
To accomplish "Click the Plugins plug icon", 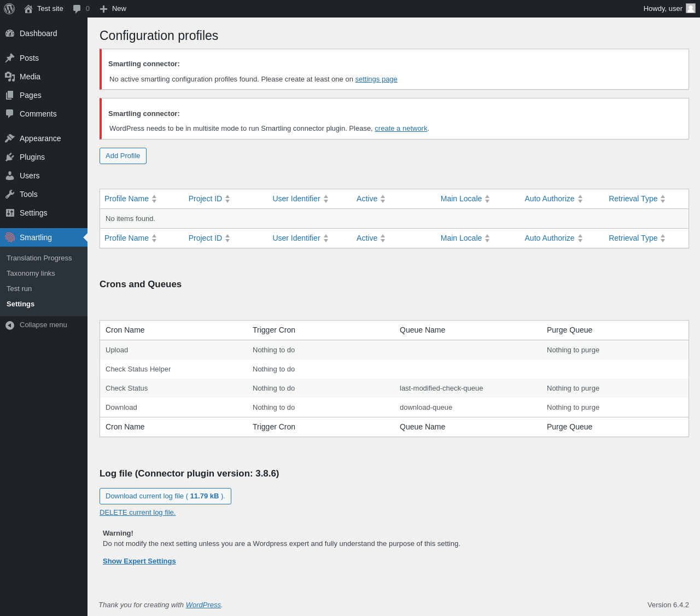I will tap(10, 157).
